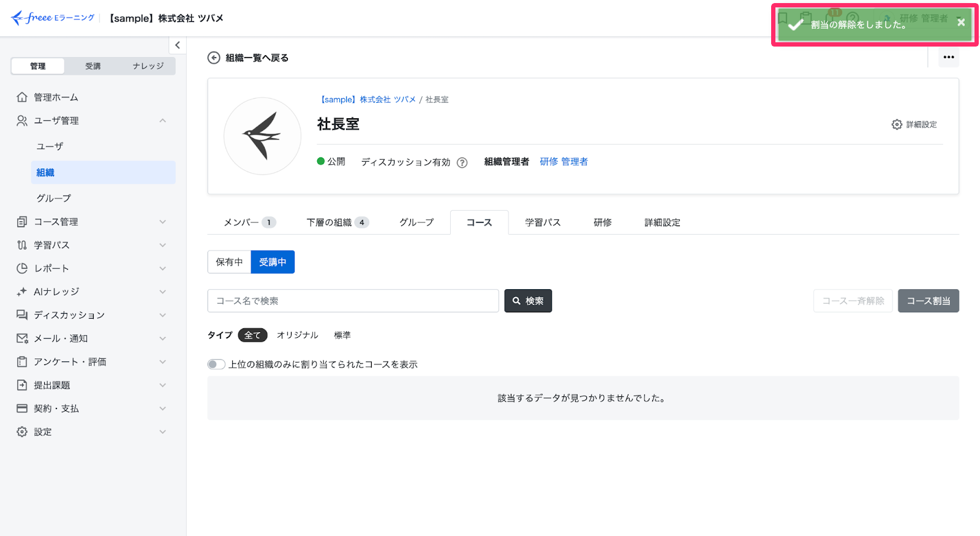Click the ディスカッション chat icon
The image size is (980, 536).
[x=22, y=315]
